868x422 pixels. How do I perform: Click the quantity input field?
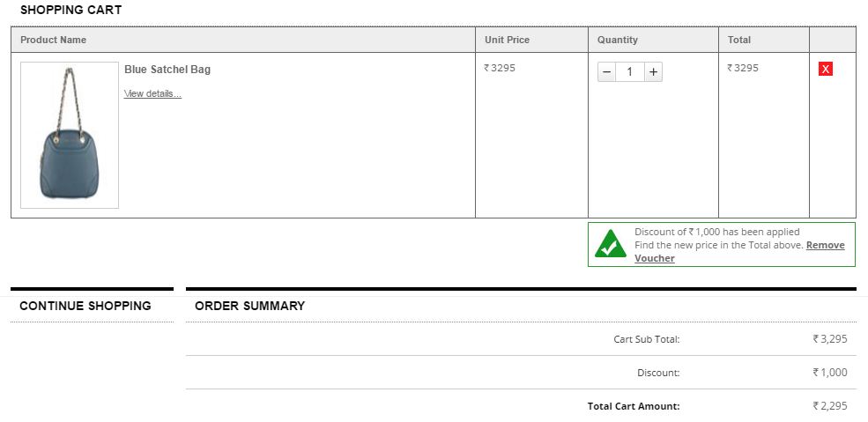(x=630, y=72)
